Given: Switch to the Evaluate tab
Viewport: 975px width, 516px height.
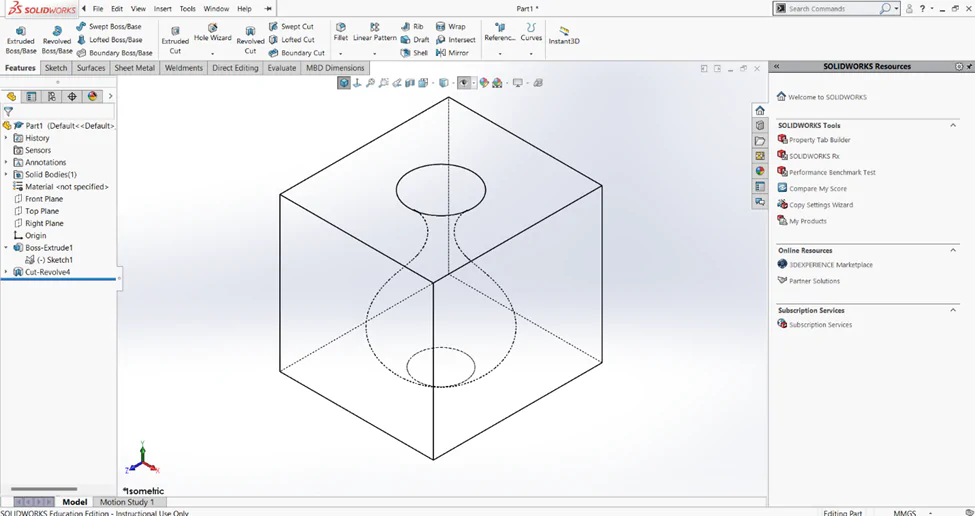Looking at the screenshot, I should tap(282, 68).
